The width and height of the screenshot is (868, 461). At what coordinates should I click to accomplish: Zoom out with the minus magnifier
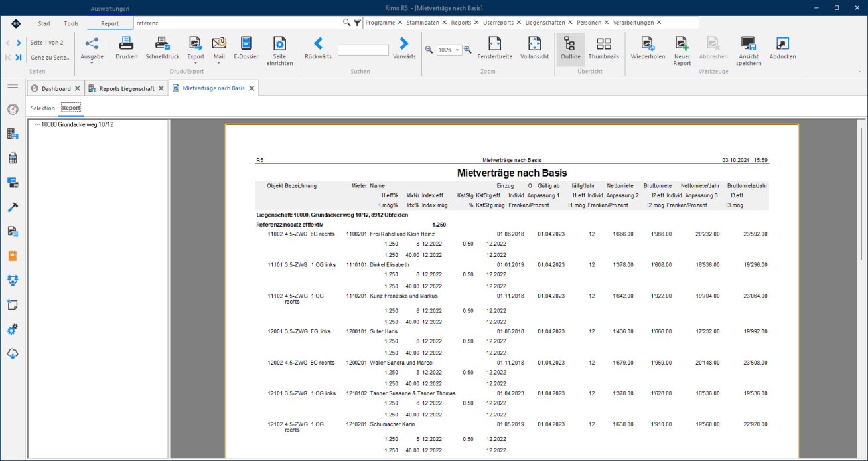tap(429, 50)
